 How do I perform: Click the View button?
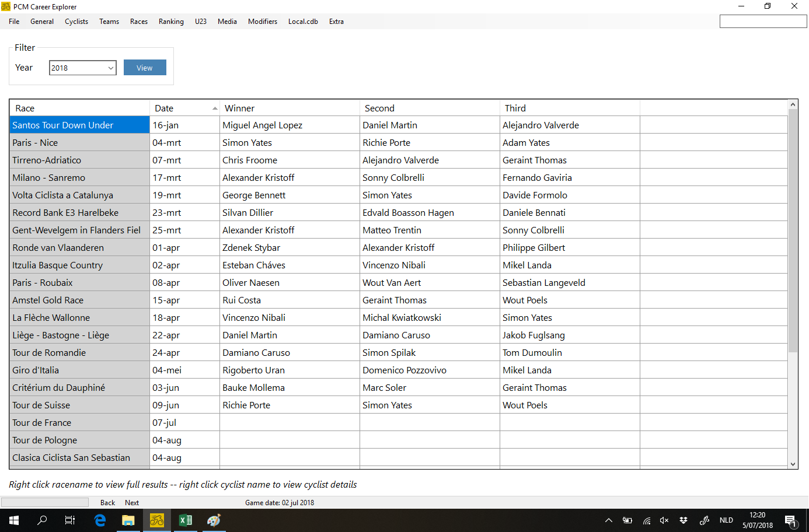click(x=145, y=68)
